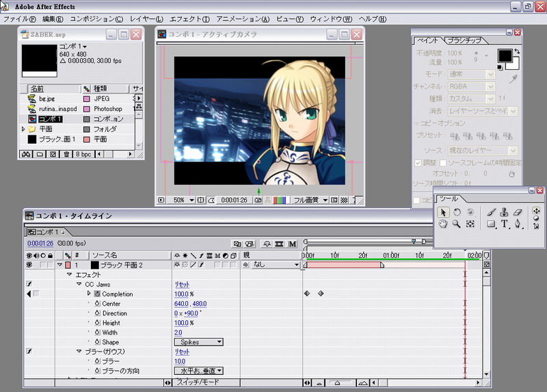Select the Hand tool

click(443, 224)
